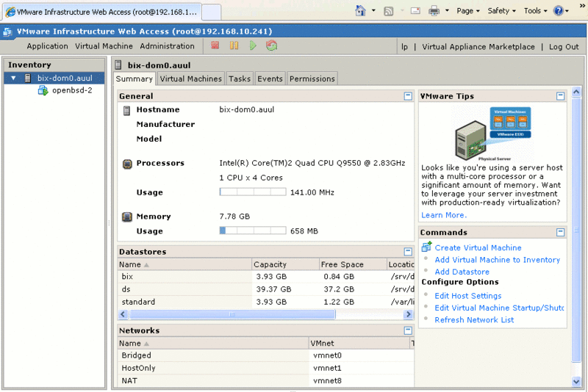Click Refresh Network List link
The image size is (588, 392).
474,320
